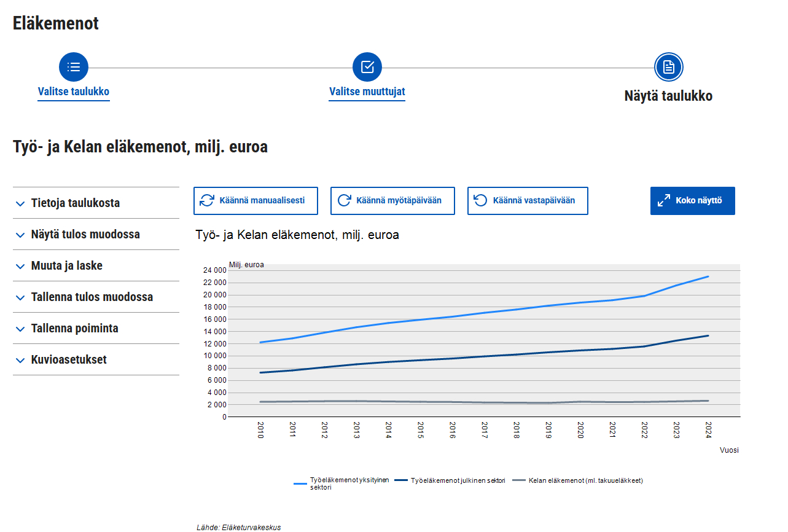Expand the Tietoja taulukosta section
Screen dimensions: 788x532
pyautogui.click(x=76, y=203)
